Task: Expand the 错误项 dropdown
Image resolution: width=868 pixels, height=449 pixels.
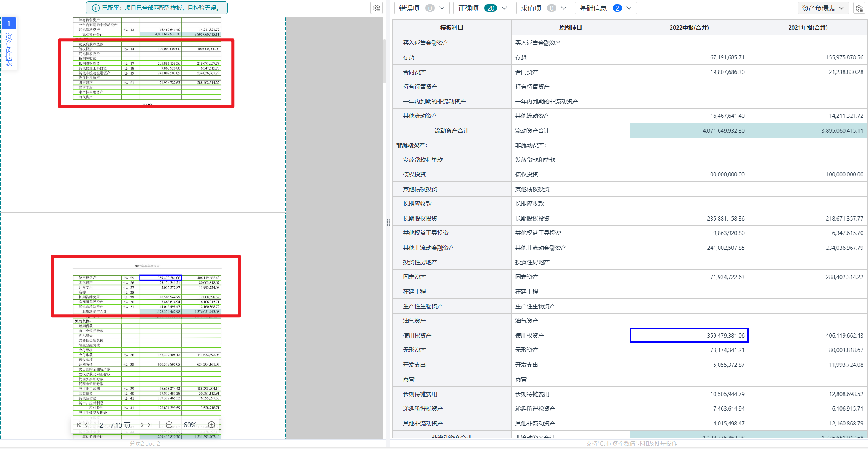Action: click(x=421, y=8)
